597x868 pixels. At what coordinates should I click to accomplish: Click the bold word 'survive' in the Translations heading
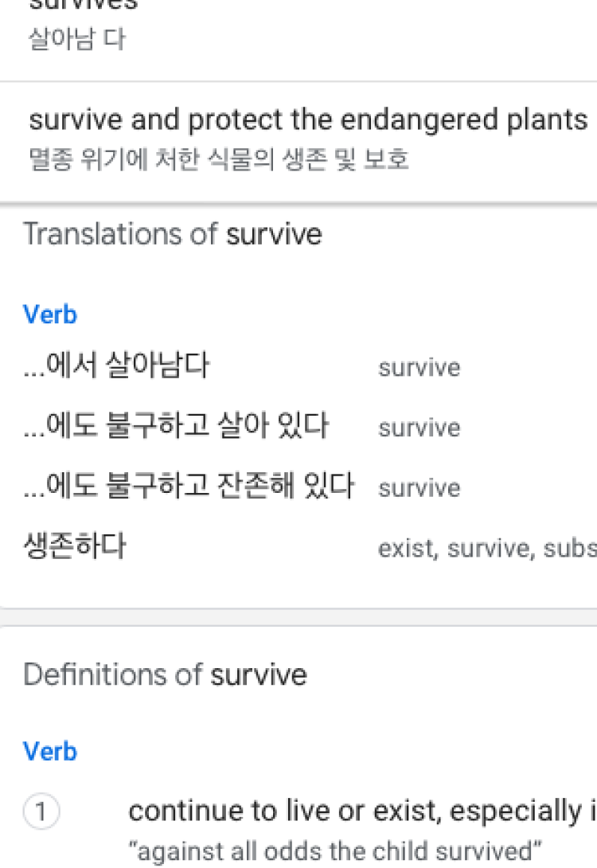tap(275, 234)
